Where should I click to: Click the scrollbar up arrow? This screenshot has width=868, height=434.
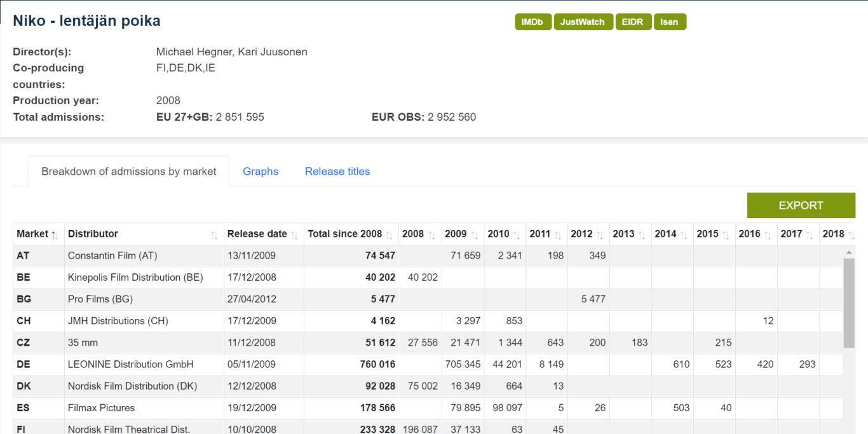tap(849, 252)
